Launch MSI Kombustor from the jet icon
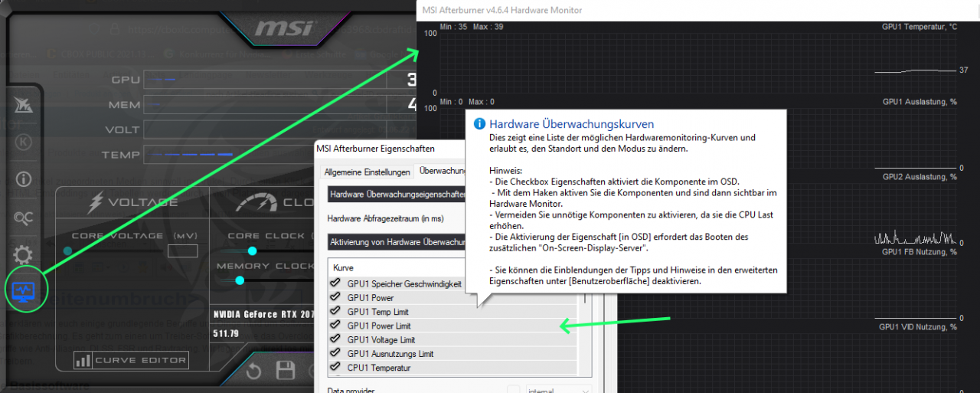Image resolution: width=980 pixels, height=393 pixels. tap(23, 106)
